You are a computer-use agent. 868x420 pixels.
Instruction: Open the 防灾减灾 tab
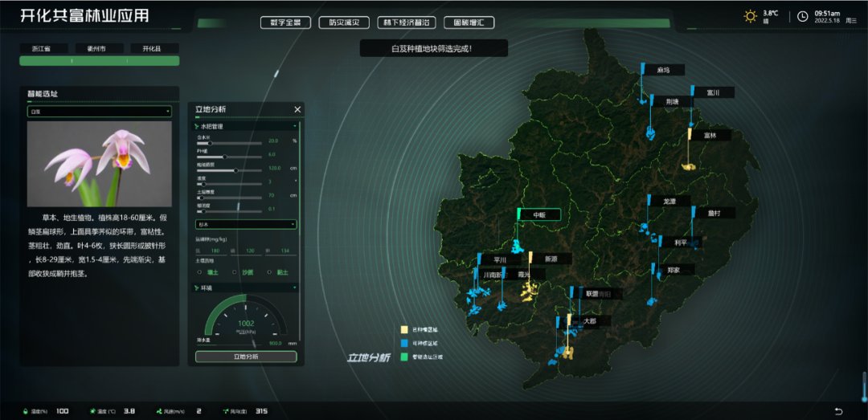pyautogui.click(x=344, y=22)
